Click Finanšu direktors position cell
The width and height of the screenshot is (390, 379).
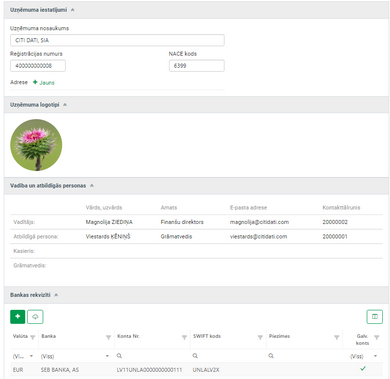pos(182,222)
